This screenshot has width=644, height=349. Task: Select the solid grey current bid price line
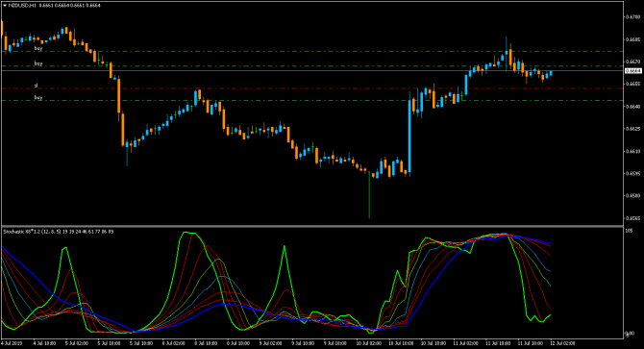click(312, 70)
